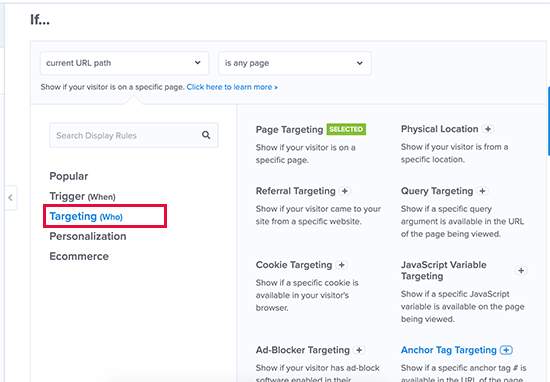Click the Cookie Targeting rule title
Image resolution: width=550 pixels, height=382 pixels.
click(294, 265)
